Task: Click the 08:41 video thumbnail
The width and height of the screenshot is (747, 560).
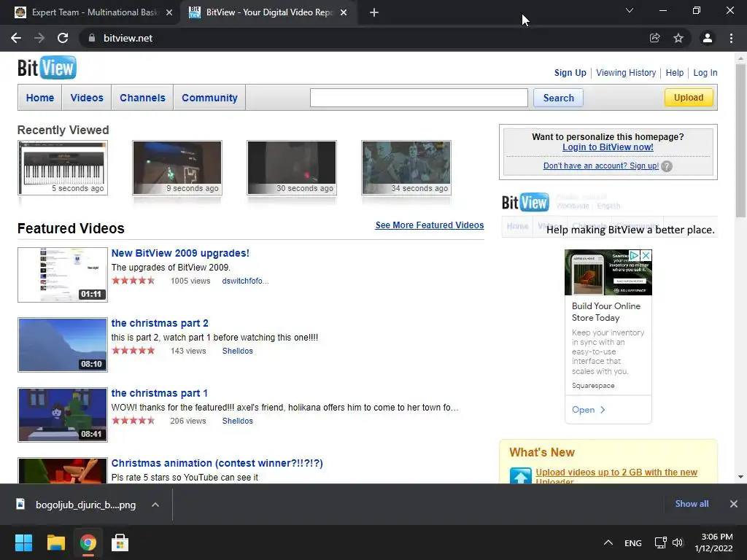Action: tap(63, 415)
